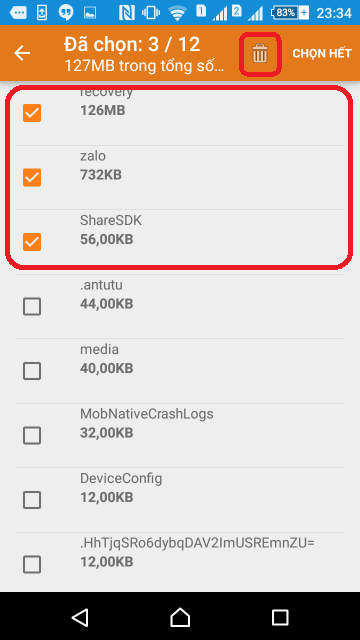Uncheck the ShareSDK checkbox
This screenshot has height=640, width=360.
pyautogui.click(x=32, y=242)
